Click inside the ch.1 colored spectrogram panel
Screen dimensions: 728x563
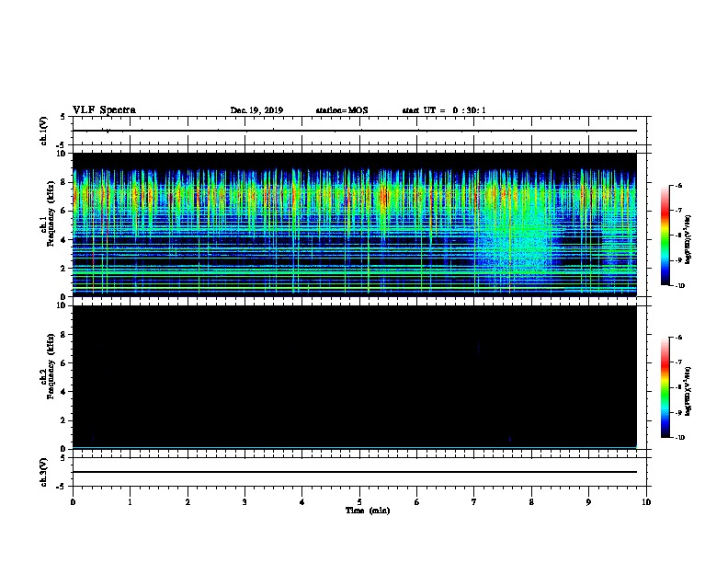point(355,224)
